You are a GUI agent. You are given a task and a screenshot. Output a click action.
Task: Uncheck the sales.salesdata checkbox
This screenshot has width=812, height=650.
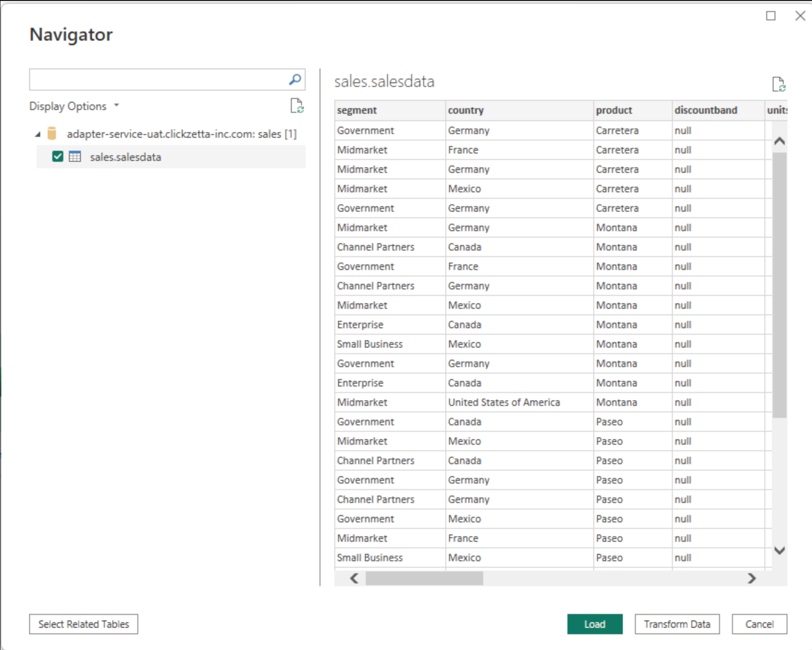58,157
